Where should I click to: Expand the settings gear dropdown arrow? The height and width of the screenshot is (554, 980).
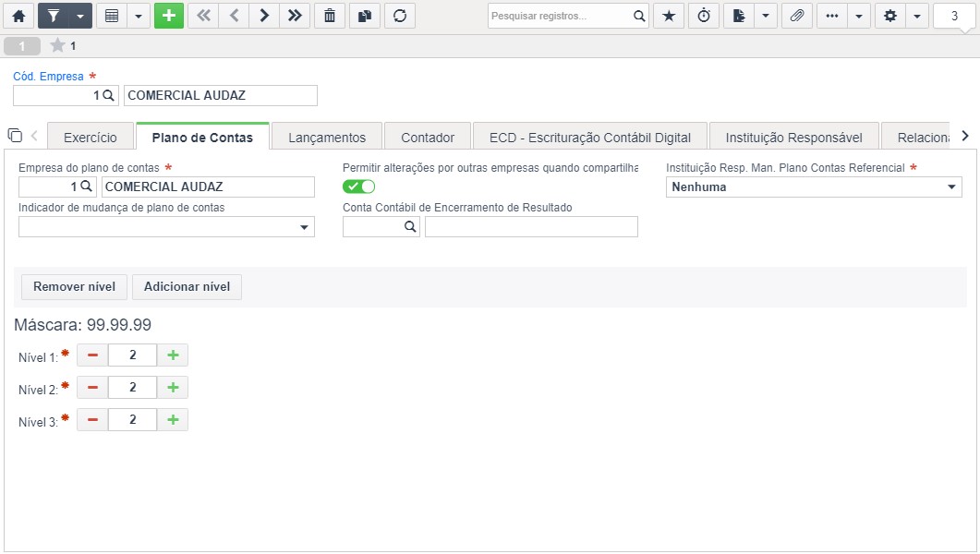click(917, 16)
